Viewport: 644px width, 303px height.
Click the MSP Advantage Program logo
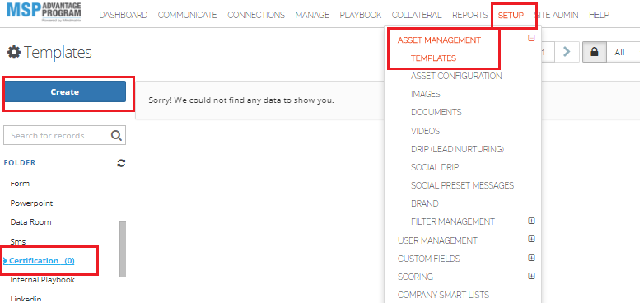pos(44,12)
